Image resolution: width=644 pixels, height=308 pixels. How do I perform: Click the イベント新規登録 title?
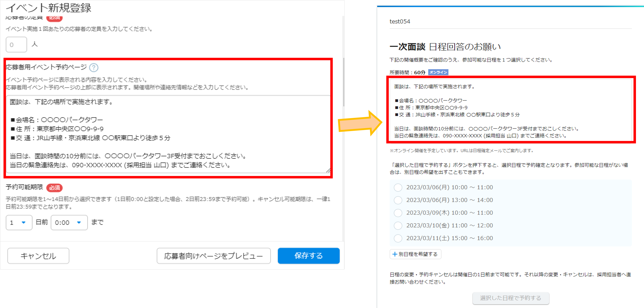click(48, 8)
